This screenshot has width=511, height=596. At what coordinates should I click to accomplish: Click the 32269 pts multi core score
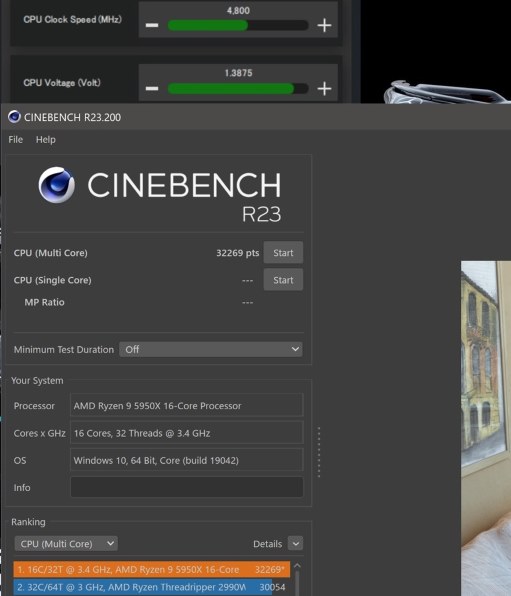tap(237, 253)
